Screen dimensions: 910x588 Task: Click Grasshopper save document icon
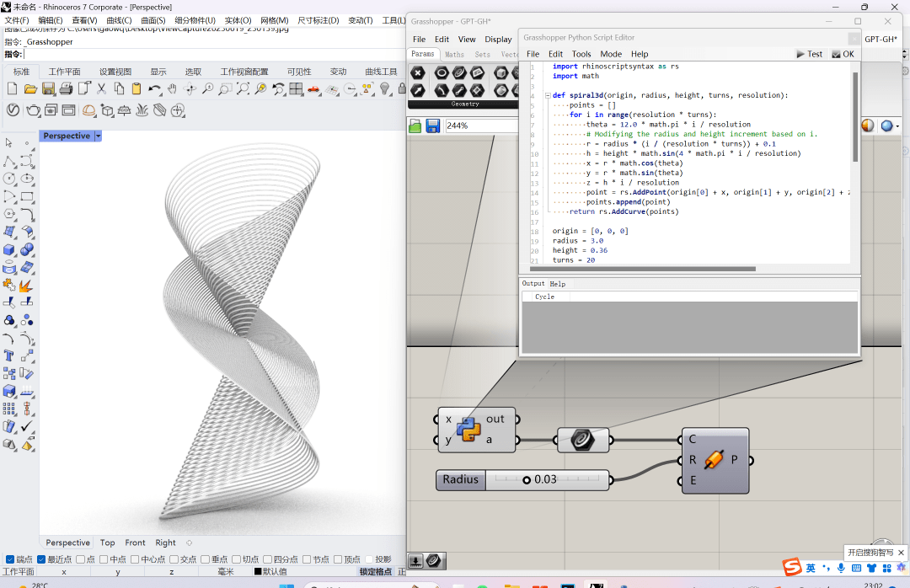[x=433, y=126]
